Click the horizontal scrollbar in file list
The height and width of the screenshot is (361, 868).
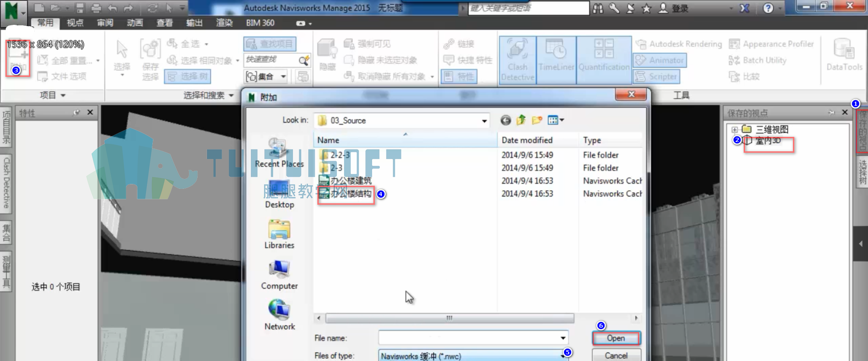[x=449, y=318]
